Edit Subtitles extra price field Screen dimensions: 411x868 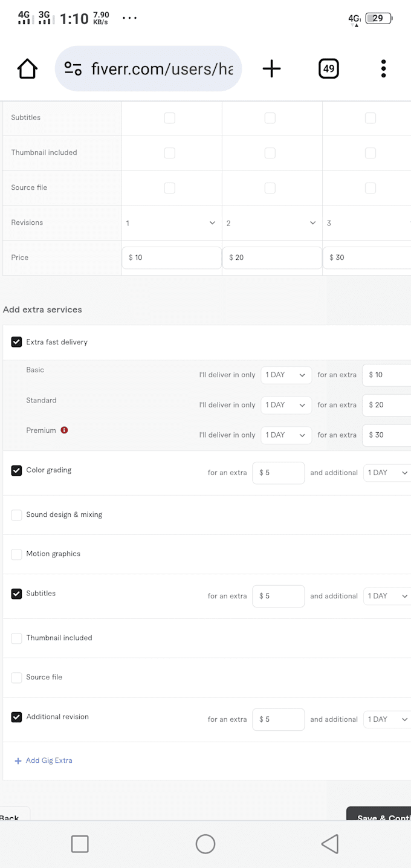tap(279, 596)
